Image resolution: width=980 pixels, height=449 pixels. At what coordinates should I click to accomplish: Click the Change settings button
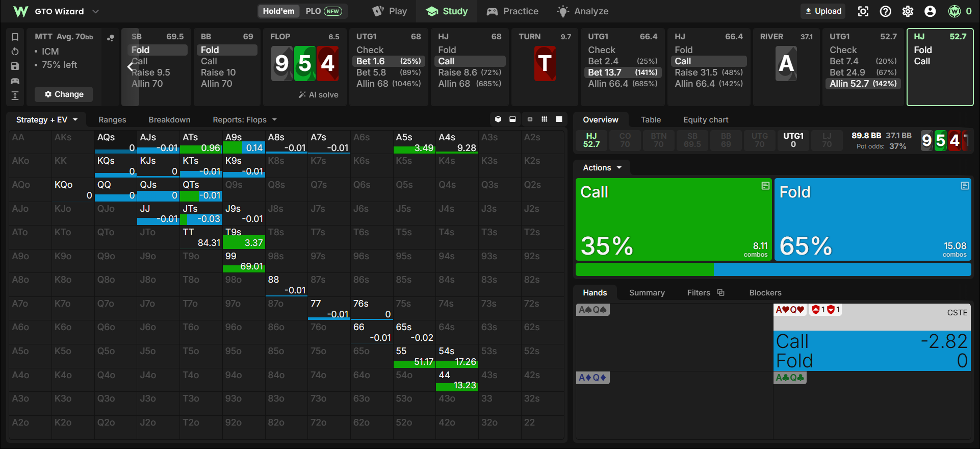coord(64,94)
